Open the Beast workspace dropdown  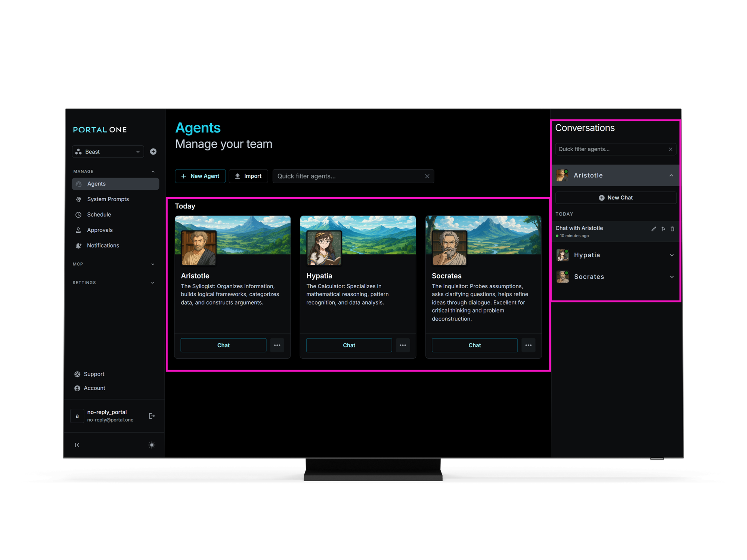coord(108,152)
